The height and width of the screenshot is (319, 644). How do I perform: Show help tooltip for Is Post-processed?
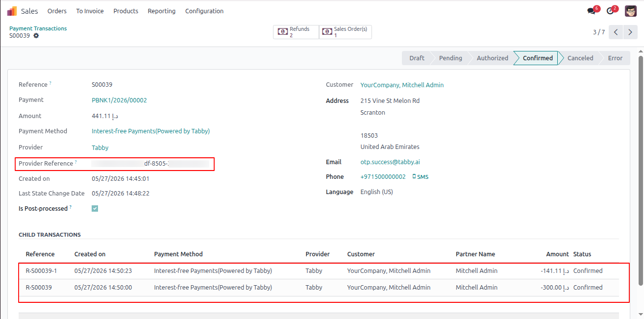pos(71,207)
